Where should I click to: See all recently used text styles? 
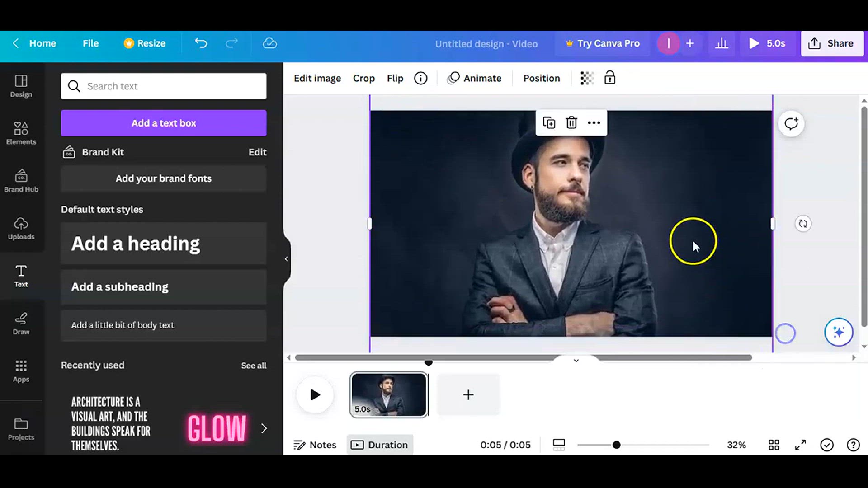(x=254, y=366)
